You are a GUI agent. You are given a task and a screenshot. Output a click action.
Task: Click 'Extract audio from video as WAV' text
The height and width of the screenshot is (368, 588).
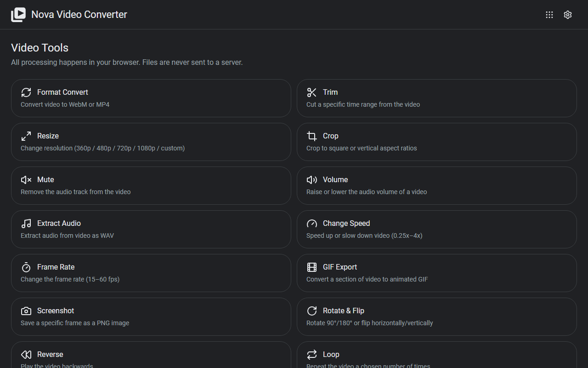67,236
